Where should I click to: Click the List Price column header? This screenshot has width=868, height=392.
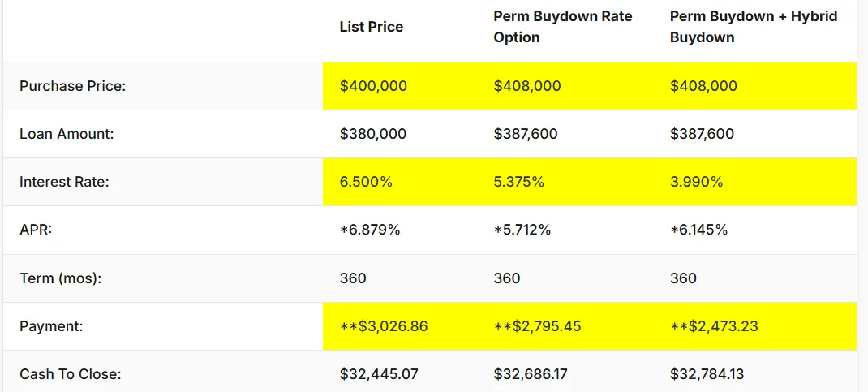pos(371,27)
